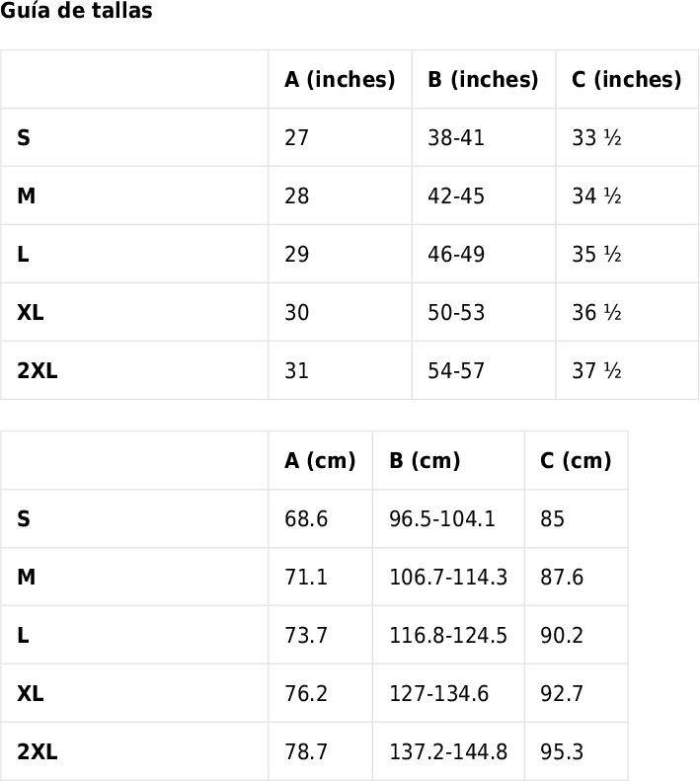700x781 pixels.
Task: Click the 2XL row label in cm table
Action: (37, 752)
